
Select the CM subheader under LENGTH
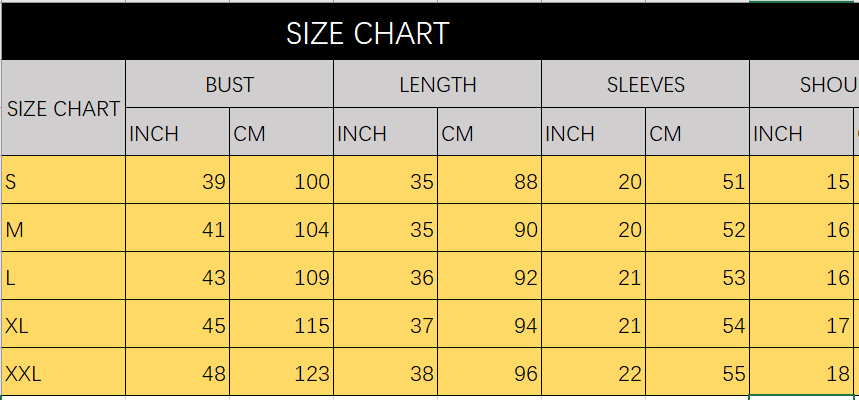(x=489, y=132)
